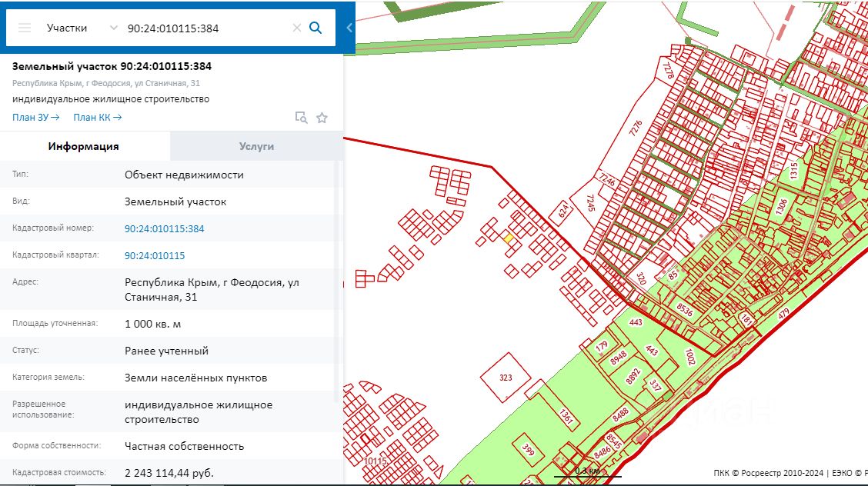Click parcel 323 on the map
Image resolution: width=868 pixels, height=486 pixels.
pos(505,377)
